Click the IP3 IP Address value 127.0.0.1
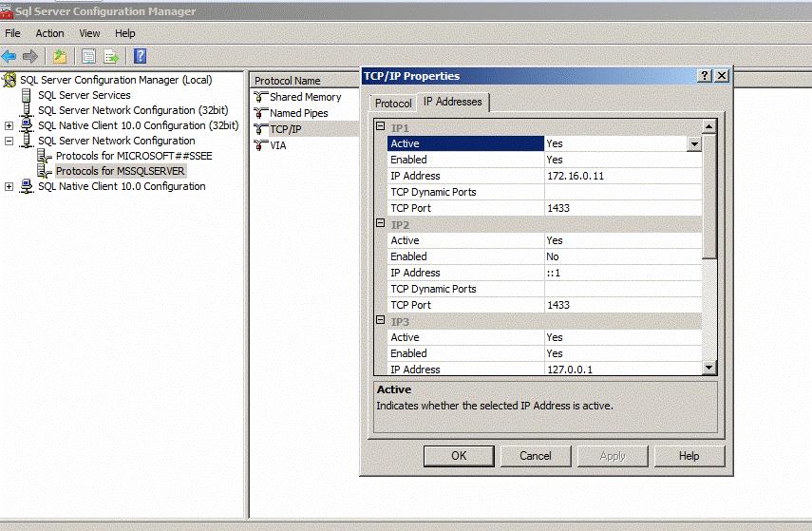Viewport: 812px width, 531px height. click(x=623, y=369)
